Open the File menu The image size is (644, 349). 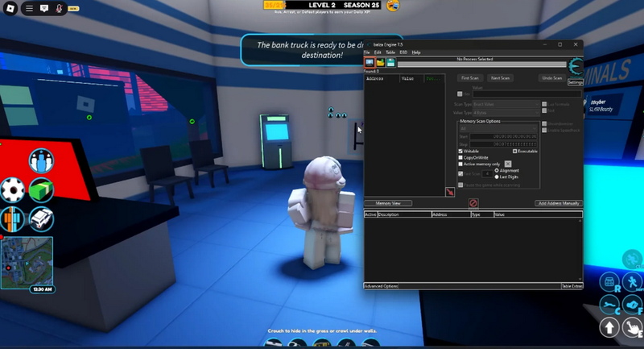click(367, 52)
